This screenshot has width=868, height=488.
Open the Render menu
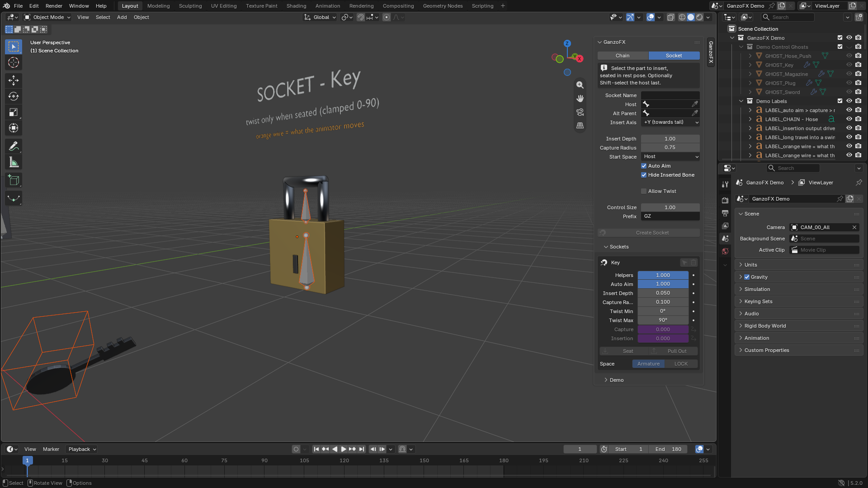tap(54, 6)
